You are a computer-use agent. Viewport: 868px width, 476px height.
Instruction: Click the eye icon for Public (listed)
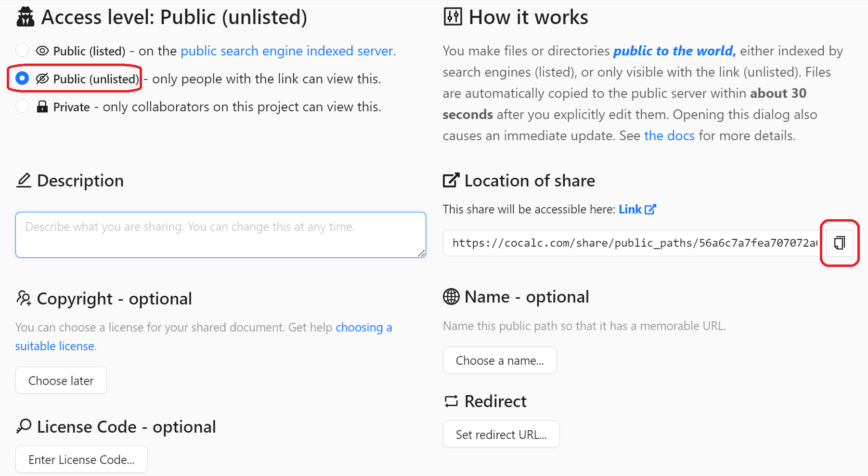[42, 51]
